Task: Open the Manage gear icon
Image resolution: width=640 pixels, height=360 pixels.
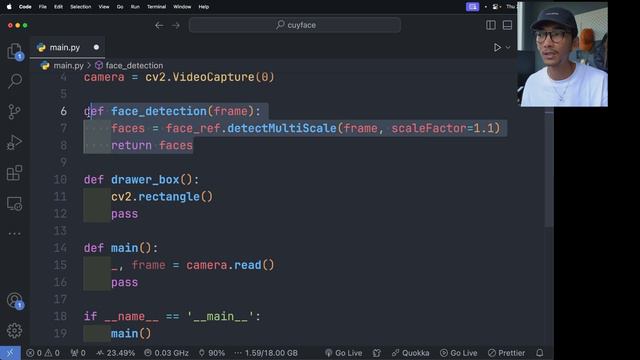Action: click(14, 331)
